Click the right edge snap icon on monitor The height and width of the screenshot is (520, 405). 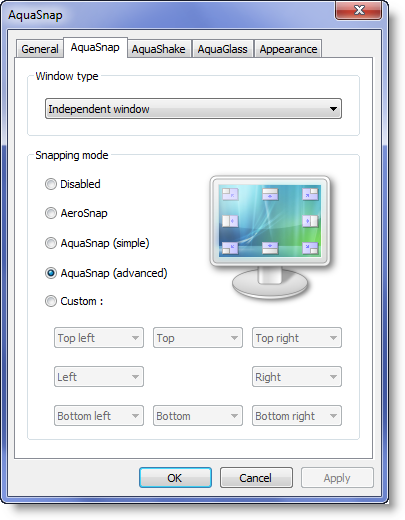pyautogui.click(x=310, y=221)
